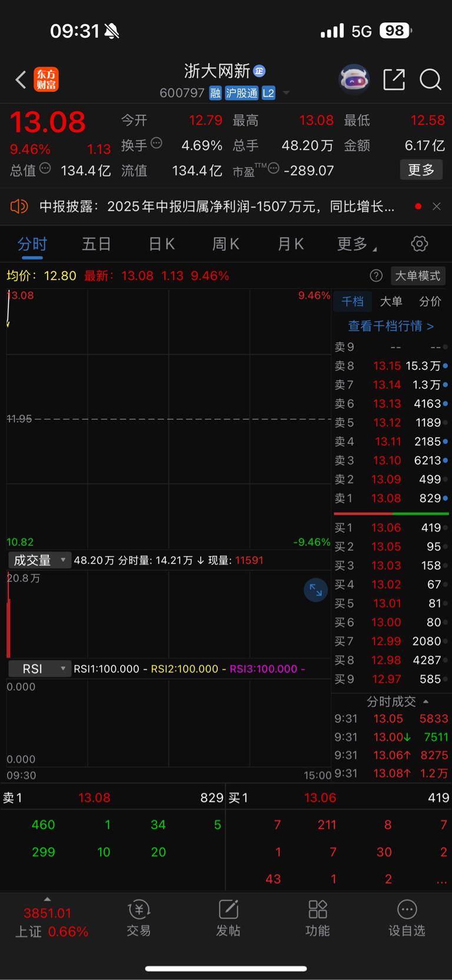Screen dimensions: 452x980
Task: Tap the expand chart fullscreen icon
Action: (x=315, y=590)
